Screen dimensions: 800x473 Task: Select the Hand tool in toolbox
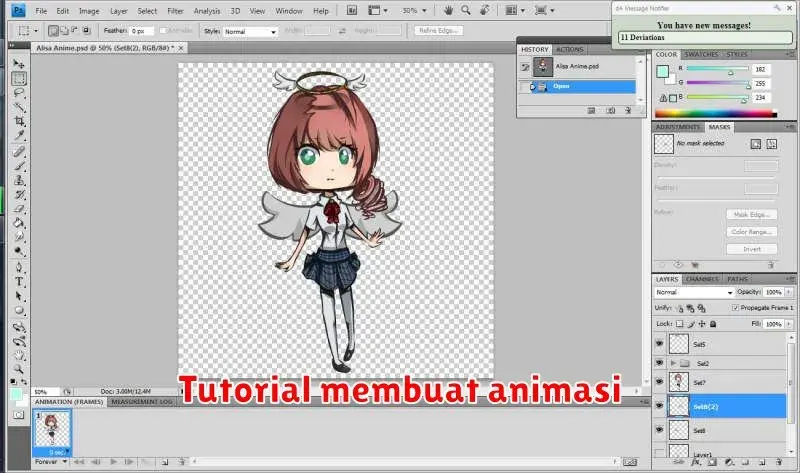click(x=19, y=355)
